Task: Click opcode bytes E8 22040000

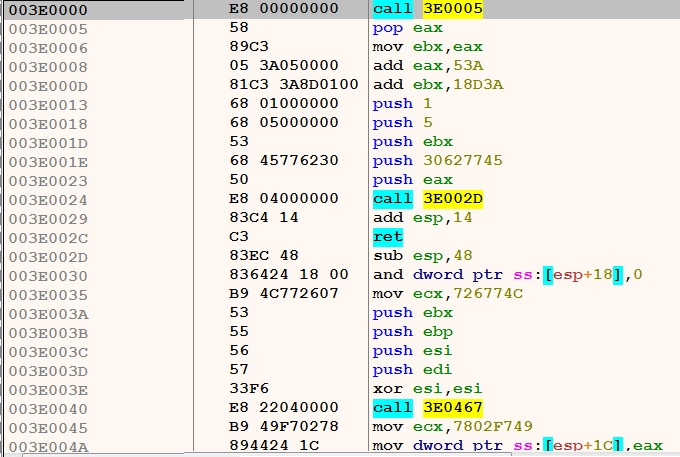Action: tap(284, 407)
